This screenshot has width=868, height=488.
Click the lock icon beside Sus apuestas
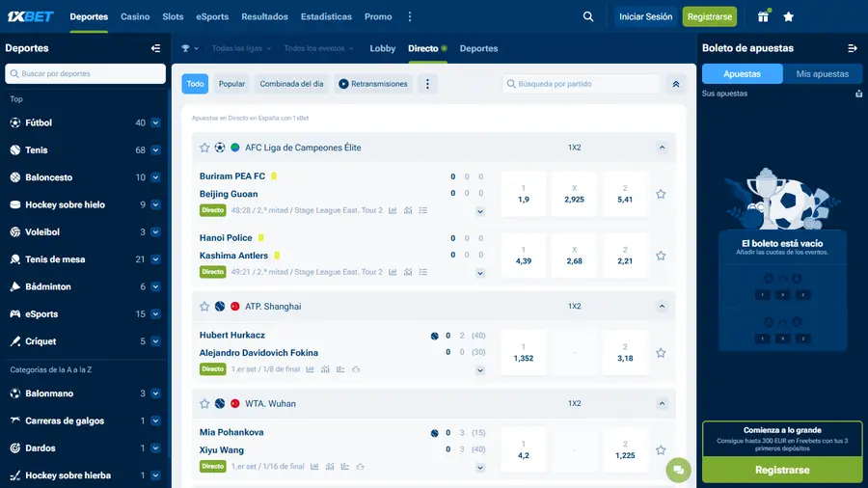coord(858,94)
